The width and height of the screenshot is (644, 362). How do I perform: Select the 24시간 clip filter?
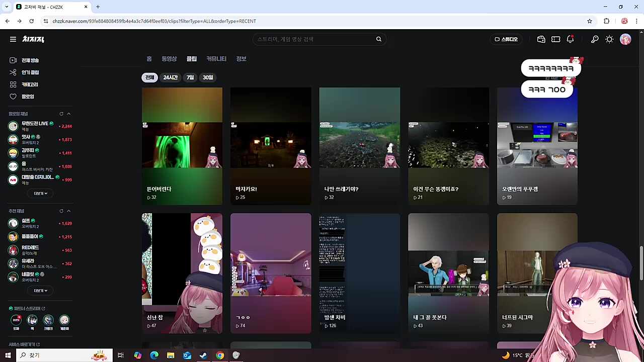coord(171,77)
